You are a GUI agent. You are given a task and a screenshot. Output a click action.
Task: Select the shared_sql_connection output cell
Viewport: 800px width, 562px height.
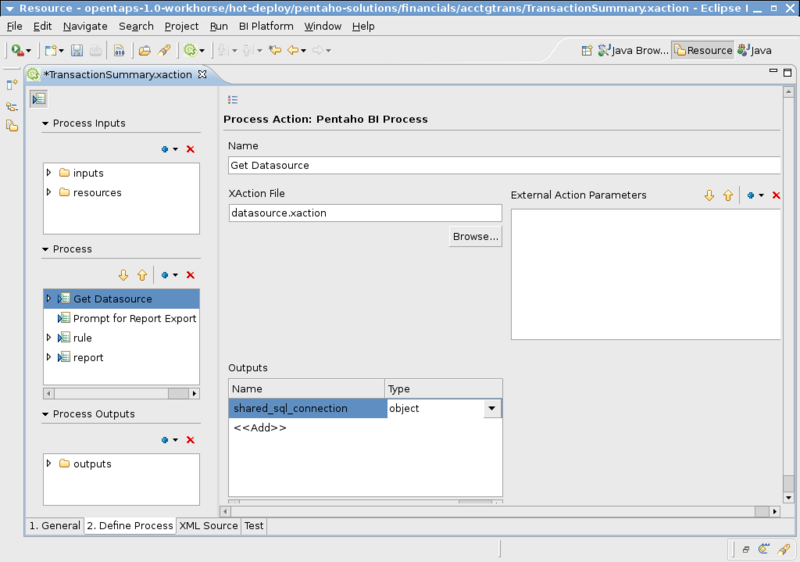click(x=308, y=408)
